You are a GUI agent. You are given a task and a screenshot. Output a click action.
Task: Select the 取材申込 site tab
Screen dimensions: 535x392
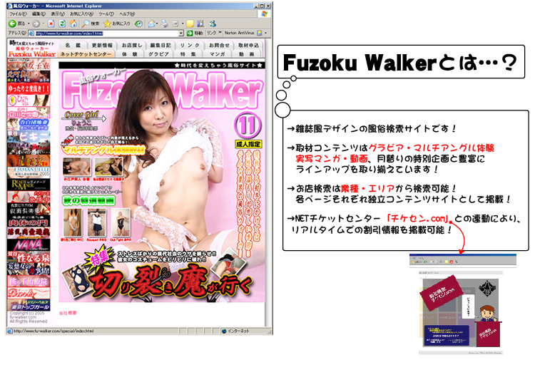pos(248,45)
